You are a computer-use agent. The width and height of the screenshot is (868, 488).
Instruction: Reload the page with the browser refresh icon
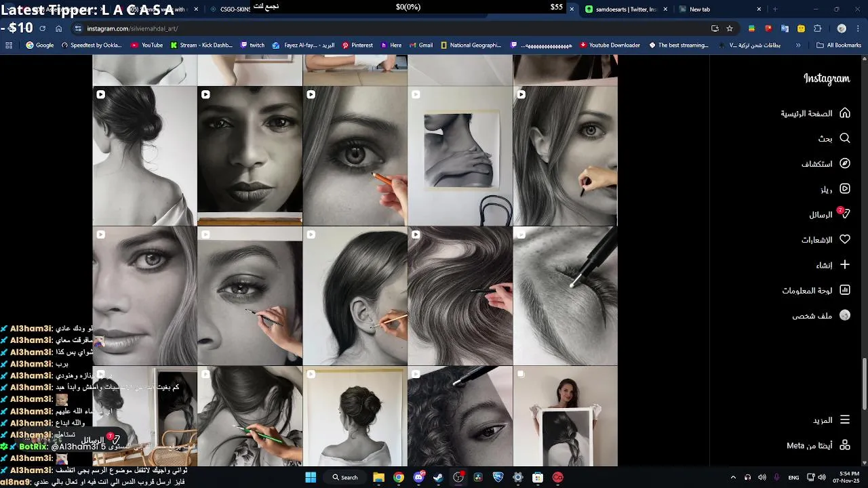[x=42, y=28]
